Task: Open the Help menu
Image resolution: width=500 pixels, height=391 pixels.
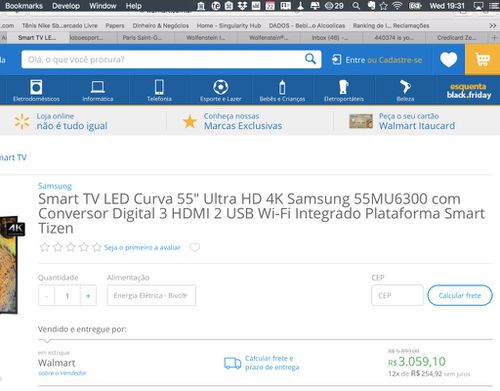Action: [133, 6]
